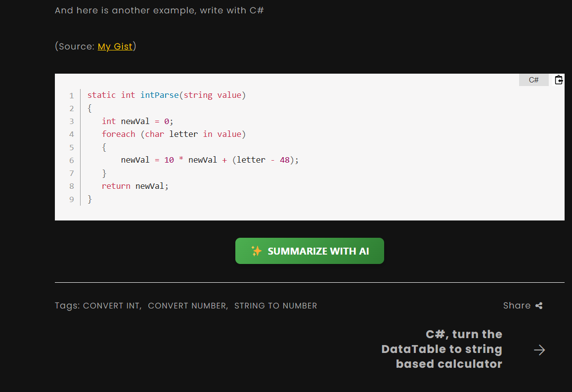
Task: Open the My Gist source link
Action: pyautogui.click(x=115, y=46)
